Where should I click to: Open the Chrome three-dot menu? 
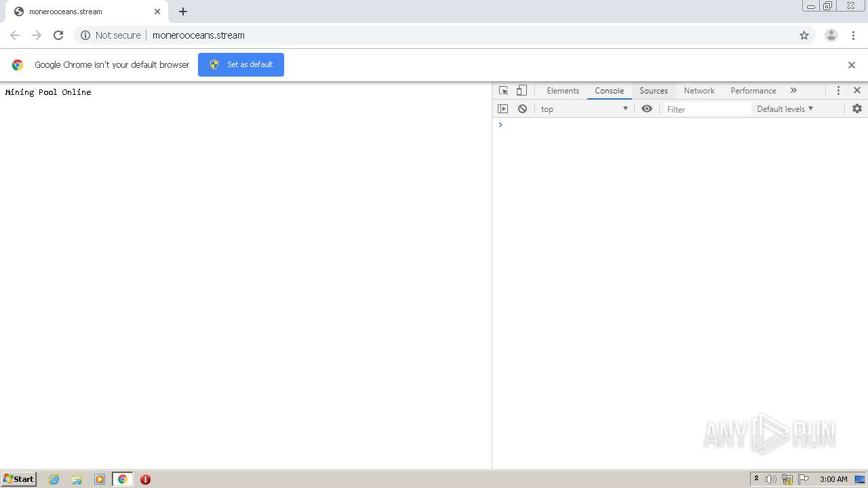point(853,35)
